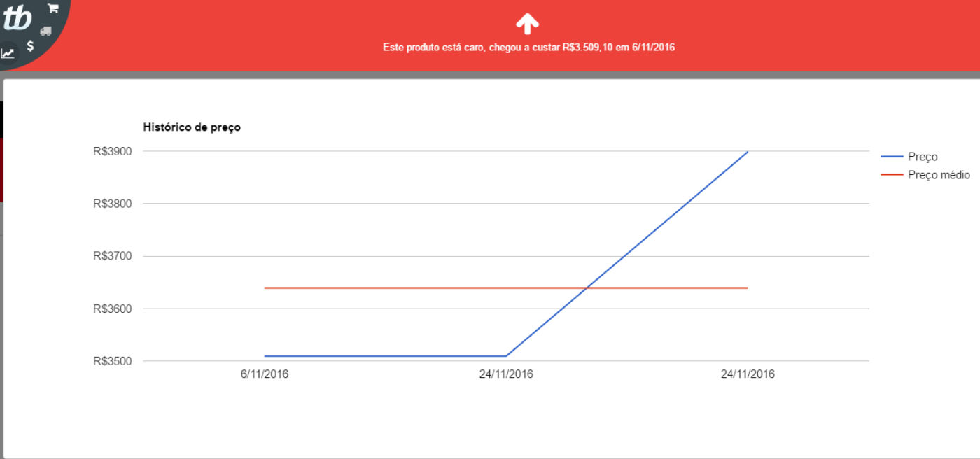The width and height of the screenshot is (980, 459).
Task: Click the middle 24/11/2016 axis label
Action: coord(506,374)
